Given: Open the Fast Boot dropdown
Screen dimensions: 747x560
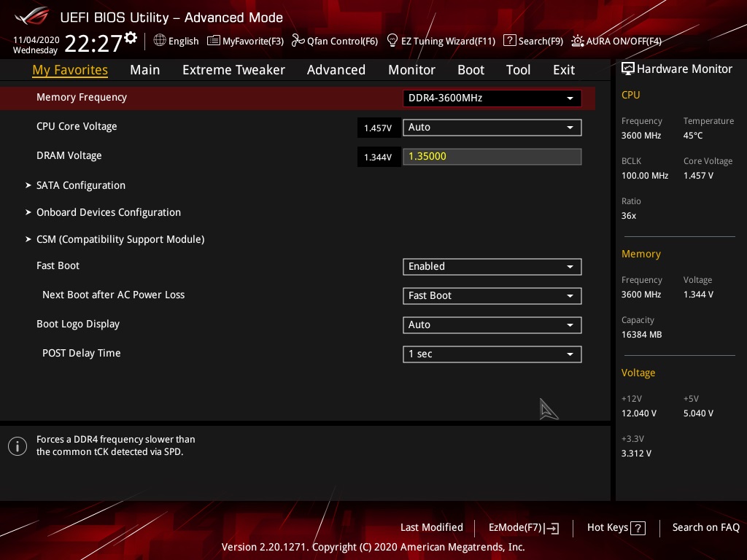Looking at the screenshot, I should point(492,267).
